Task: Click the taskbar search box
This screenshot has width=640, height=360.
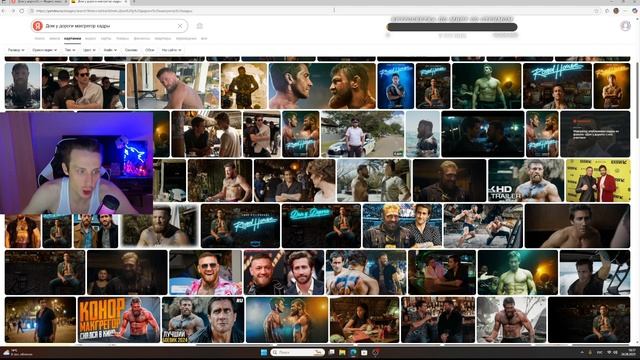Action: click(x=298, y=352)
